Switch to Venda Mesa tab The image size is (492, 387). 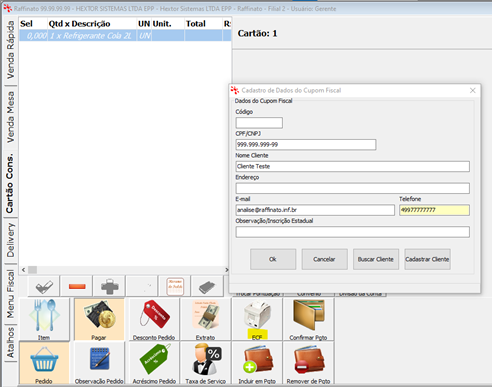[11, 117]
